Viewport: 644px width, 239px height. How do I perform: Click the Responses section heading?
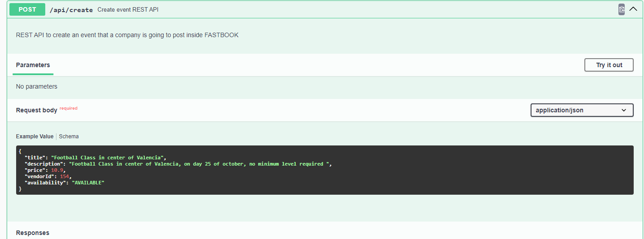coord(33,233)
